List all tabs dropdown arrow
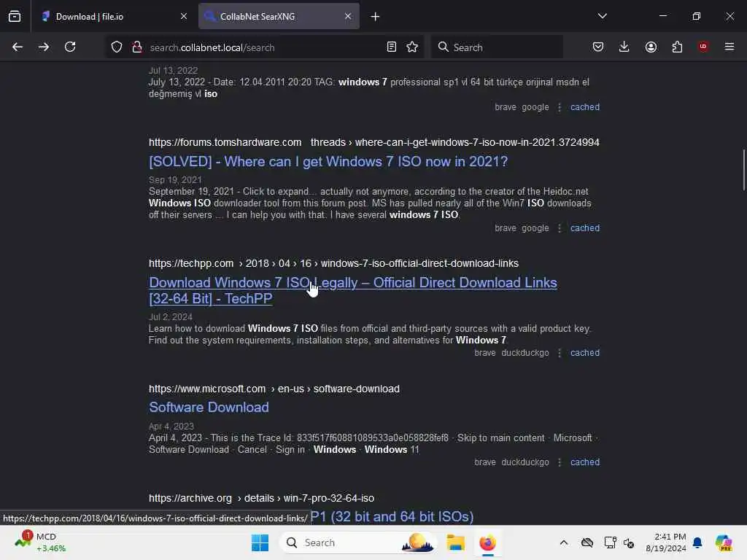747x560 pixels. 602,16
